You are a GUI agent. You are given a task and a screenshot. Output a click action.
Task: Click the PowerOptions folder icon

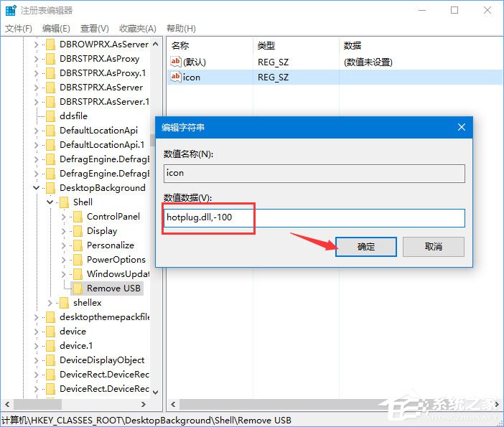coord(78,260)
